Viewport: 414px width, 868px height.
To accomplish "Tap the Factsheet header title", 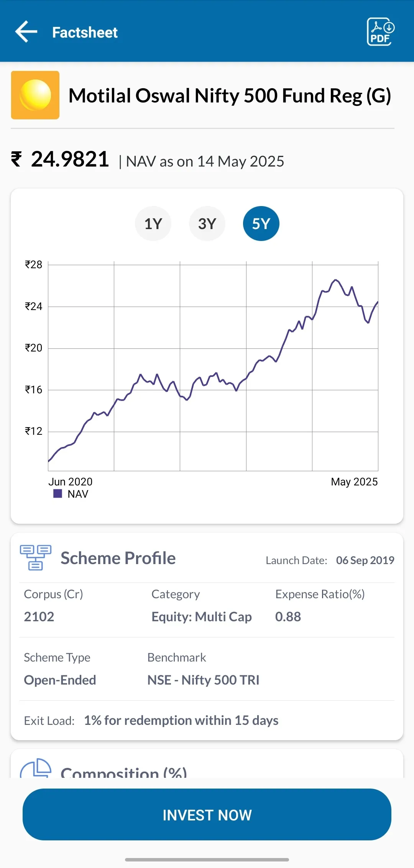I will pyautogui.click(x=85, y=33).
